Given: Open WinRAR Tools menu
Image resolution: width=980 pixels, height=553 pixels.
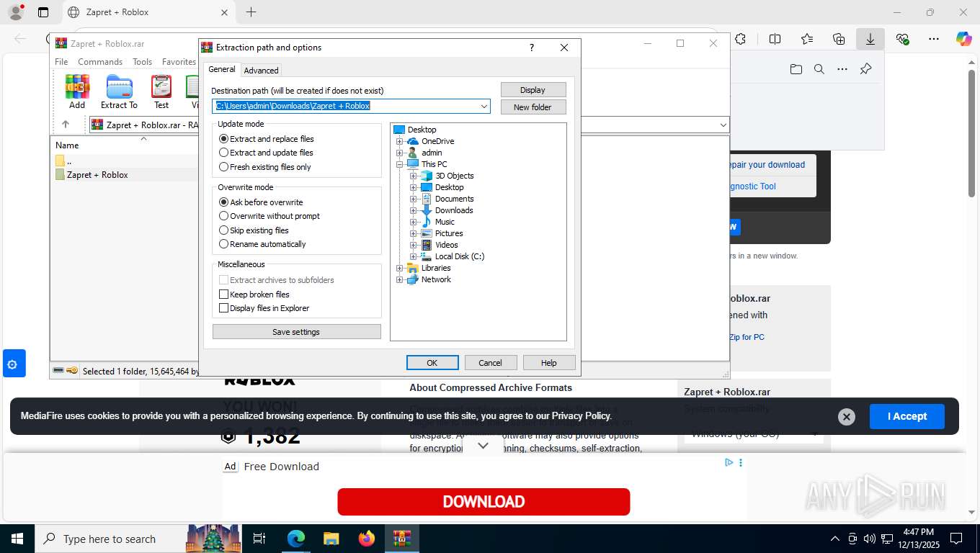Looking at the screenshot, I should [x=143, y=62].
